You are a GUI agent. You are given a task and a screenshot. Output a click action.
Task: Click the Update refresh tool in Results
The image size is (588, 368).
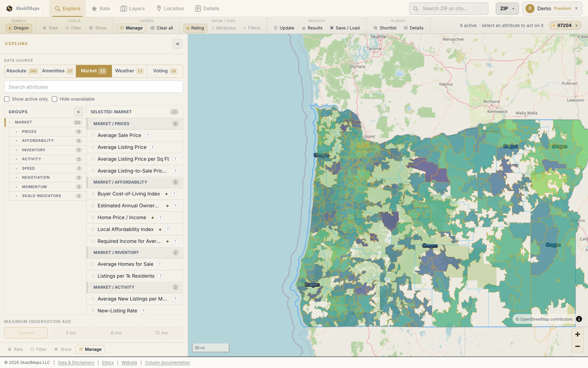click(x=284, y=28)
